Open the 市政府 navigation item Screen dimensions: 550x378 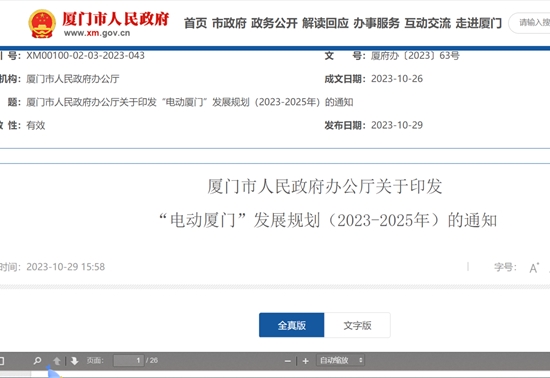(x=229, y=23)
